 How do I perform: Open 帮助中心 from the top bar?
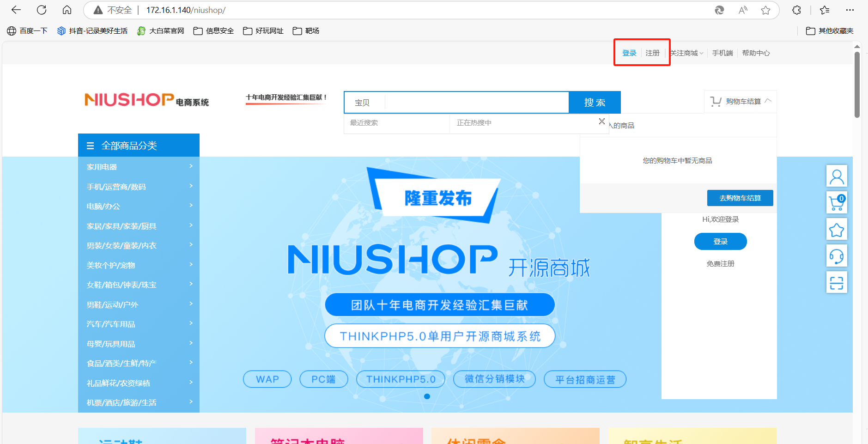[755, 53]
